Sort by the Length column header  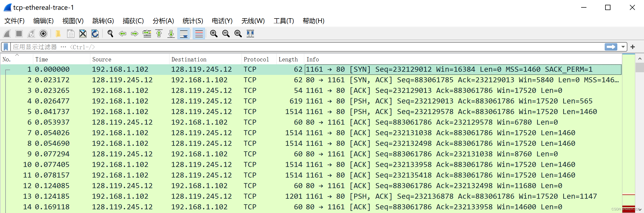[290, 59]
